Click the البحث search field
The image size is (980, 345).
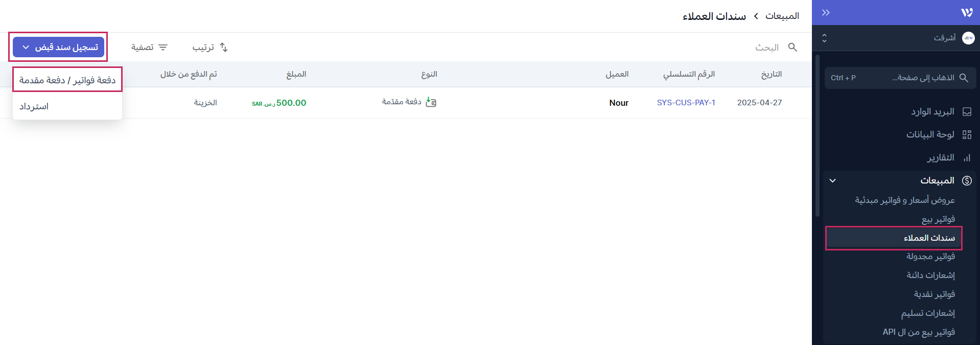[x=766, y=47]
